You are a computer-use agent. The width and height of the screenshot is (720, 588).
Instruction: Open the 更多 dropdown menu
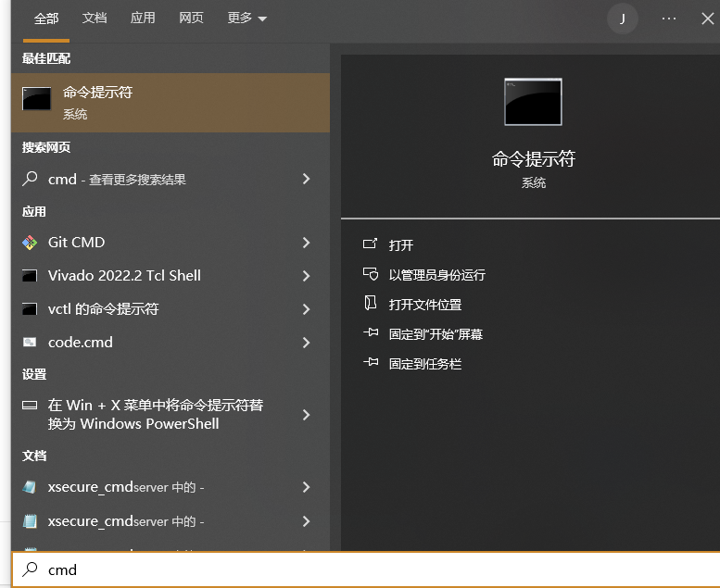[x=247, y=18]
